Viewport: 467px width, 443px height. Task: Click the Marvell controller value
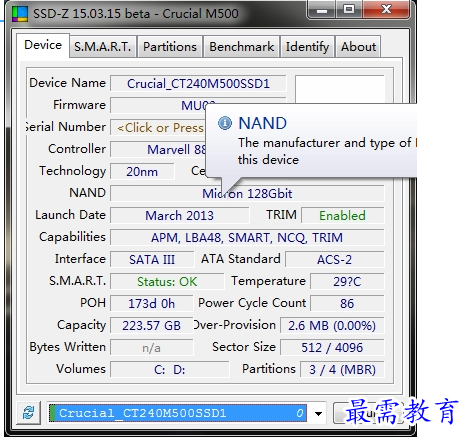point(158,149)
